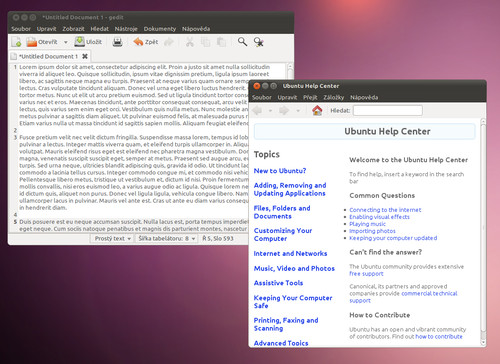
Task: Click the copy icon in gedit toolbar
Action: tap(205, 42)
